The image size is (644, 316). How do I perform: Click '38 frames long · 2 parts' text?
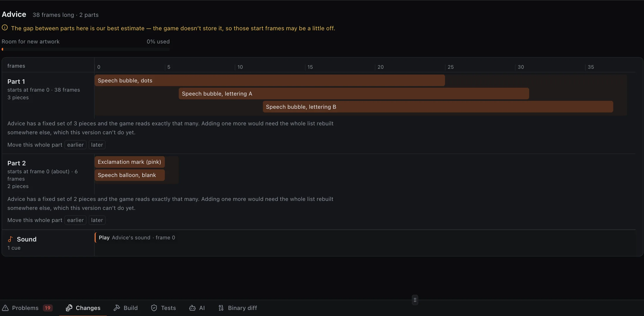pyautogui.click(x=66, y=15)
